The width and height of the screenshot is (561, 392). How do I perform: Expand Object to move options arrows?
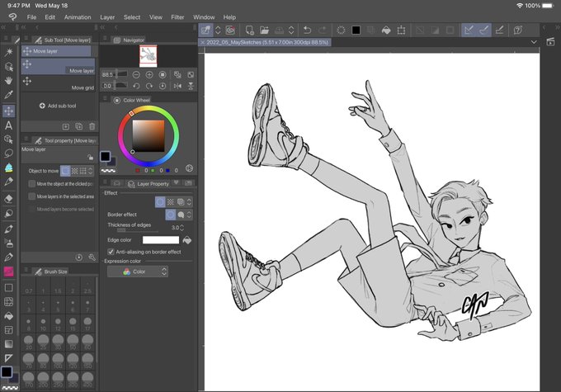[91, 171]
